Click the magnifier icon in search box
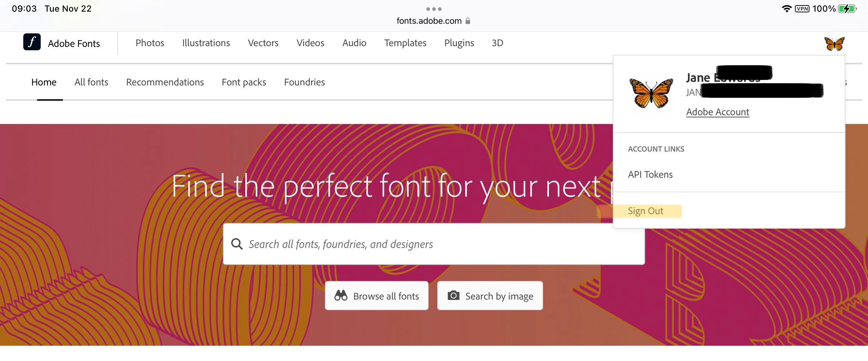 click(x=237, y=244)
